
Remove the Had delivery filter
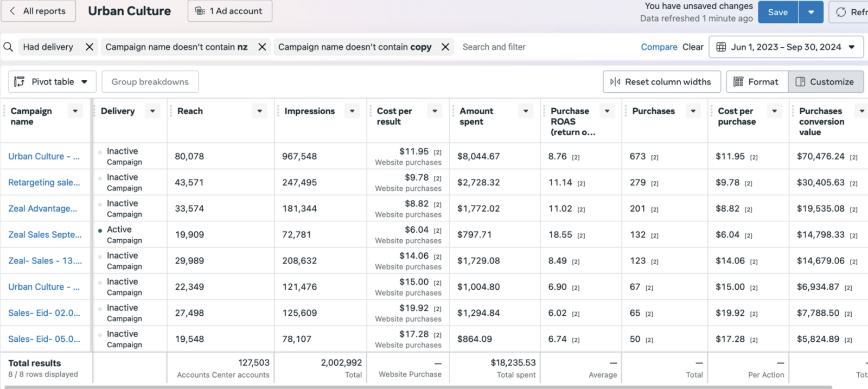click(90, 47)
